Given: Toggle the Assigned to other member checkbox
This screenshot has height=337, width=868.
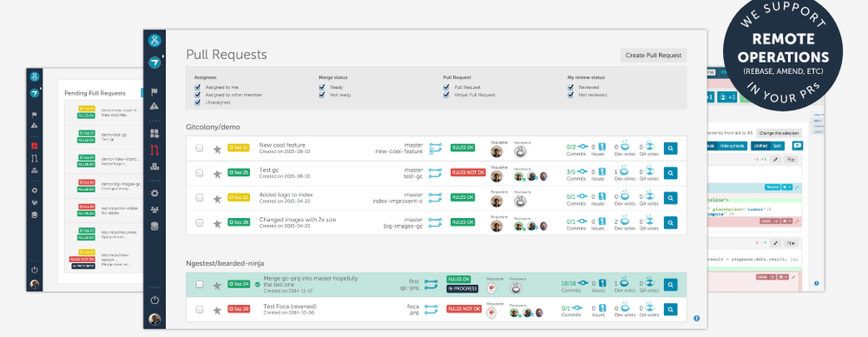Looking at the screenshot, I should (x=197, y=95).
